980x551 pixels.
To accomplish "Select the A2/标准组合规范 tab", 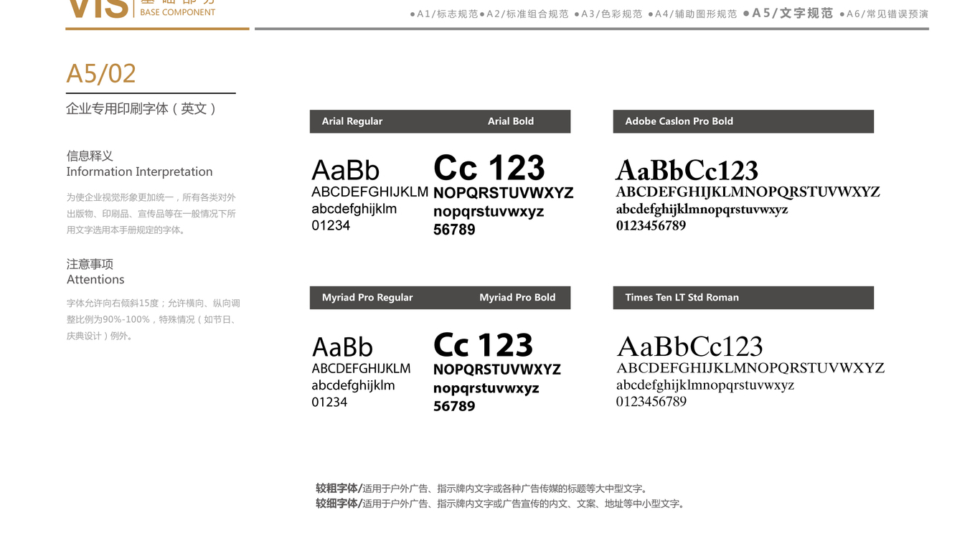I will pos(524,14).
